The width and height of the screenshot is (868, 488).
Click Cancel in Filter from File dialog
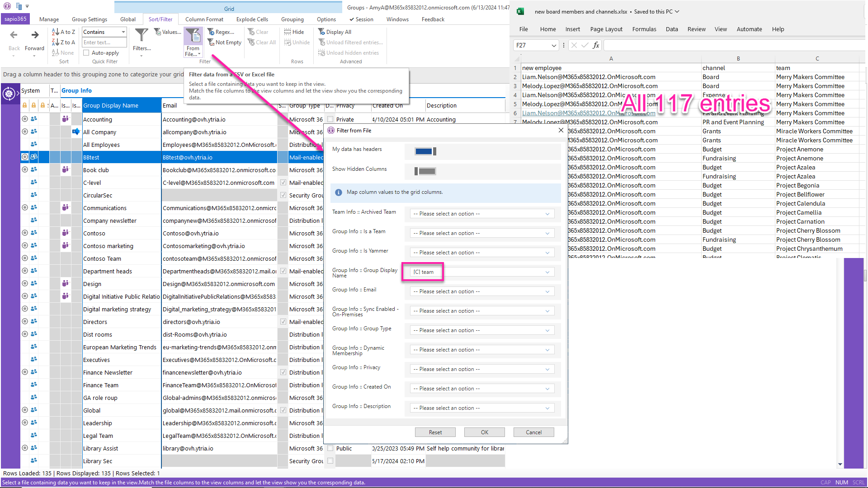534,432
